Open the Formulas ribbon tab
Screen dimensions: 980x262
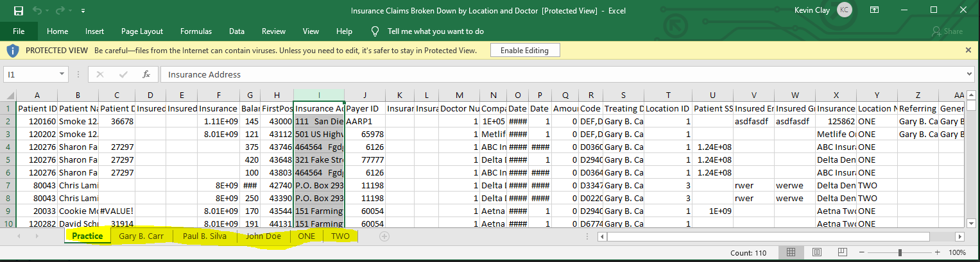196,31
